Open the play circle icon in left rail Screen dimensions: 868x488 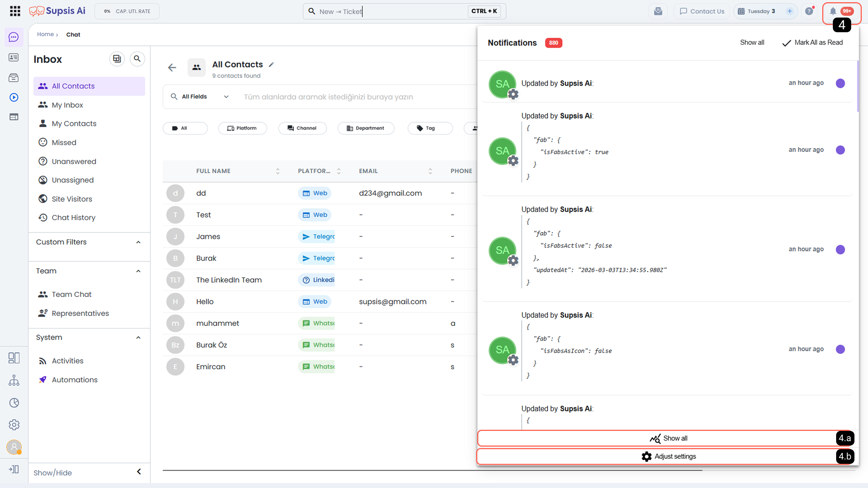coord(14,97)
